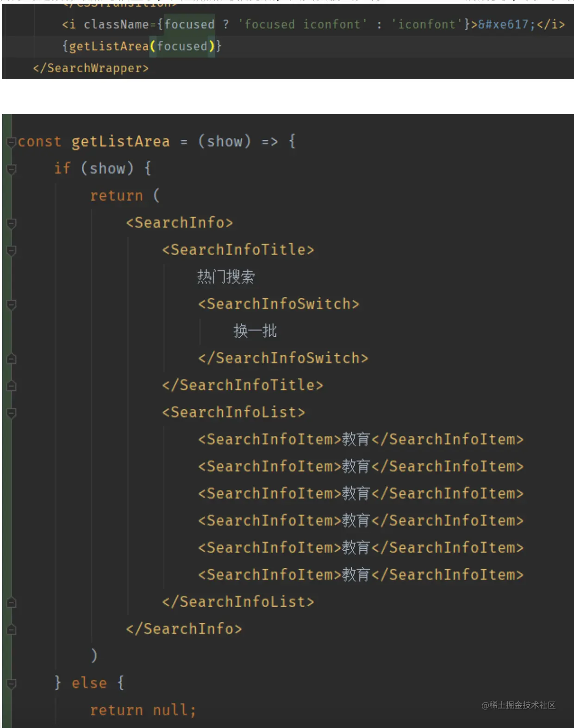Click the <SearchInfoSwitch> opening tag text
The width and height of the screenshot is (574, 728).
coord(279,304)
